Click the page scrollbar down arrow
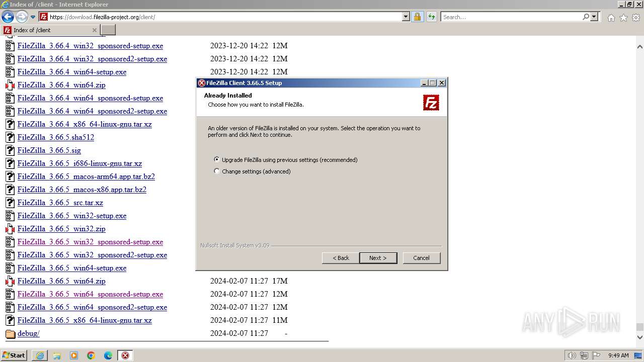The image size is (644, 362). pyautogui.click(x=639, y=337)
